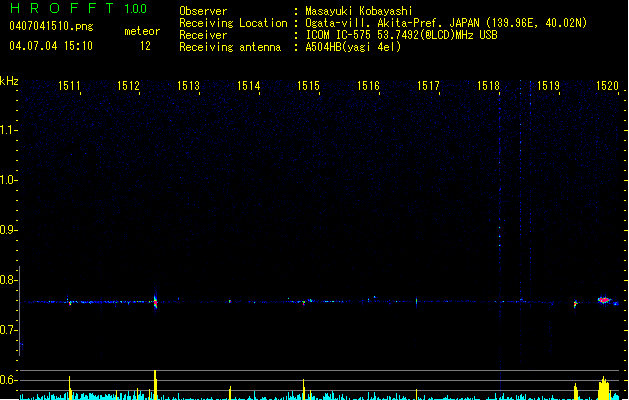
Task: Click the 1518 time marker
Action: pos(488,86)
